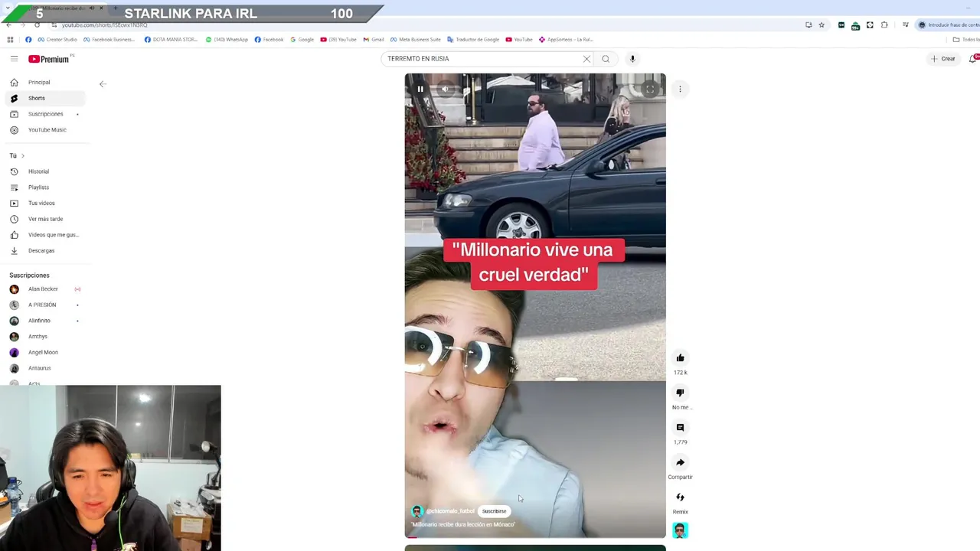Screen dimensions: 980x551
Task: Start voice search with the microphone
Action: [632, 59]
